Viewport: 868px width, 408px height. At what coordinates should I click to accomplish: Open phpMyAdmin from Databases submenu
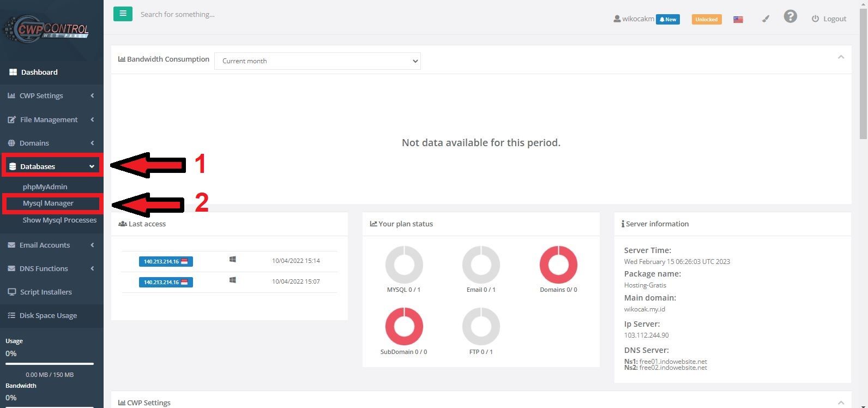click(45, 187)
